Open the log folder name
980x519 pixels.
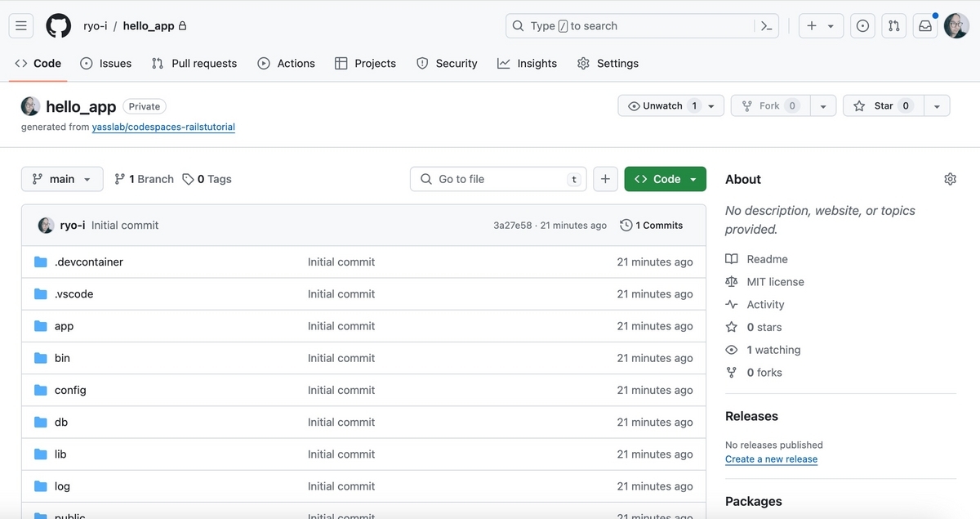pyautogui.click(x=62, y=486)
